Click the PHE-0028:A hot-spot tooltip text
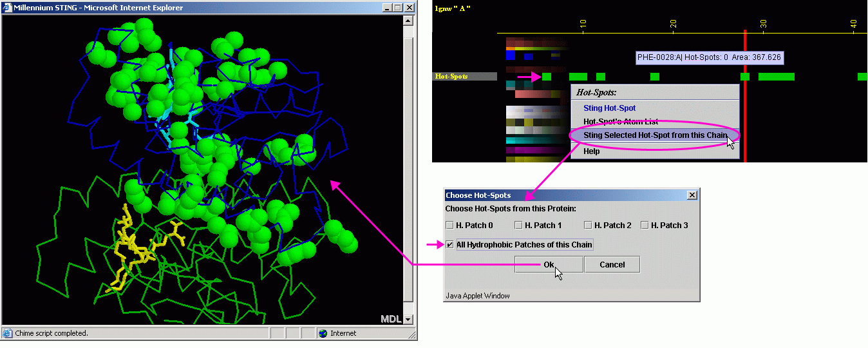Viewport: 868px width, 348px height. point(709,57)
